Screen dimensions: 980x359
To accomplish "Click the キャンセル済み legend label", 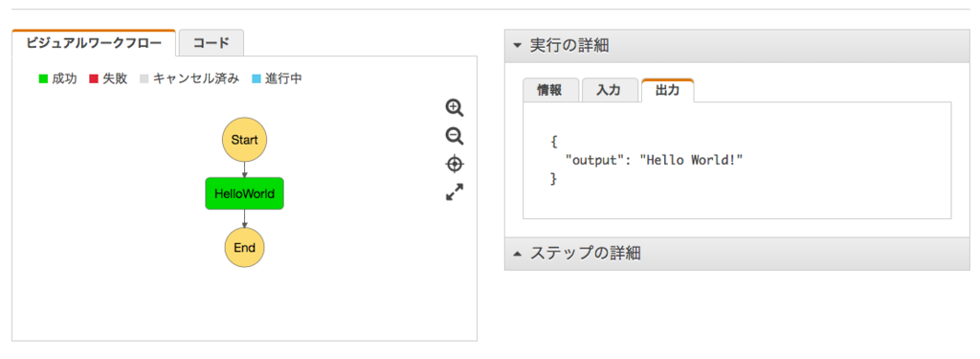I will point(195,79).
